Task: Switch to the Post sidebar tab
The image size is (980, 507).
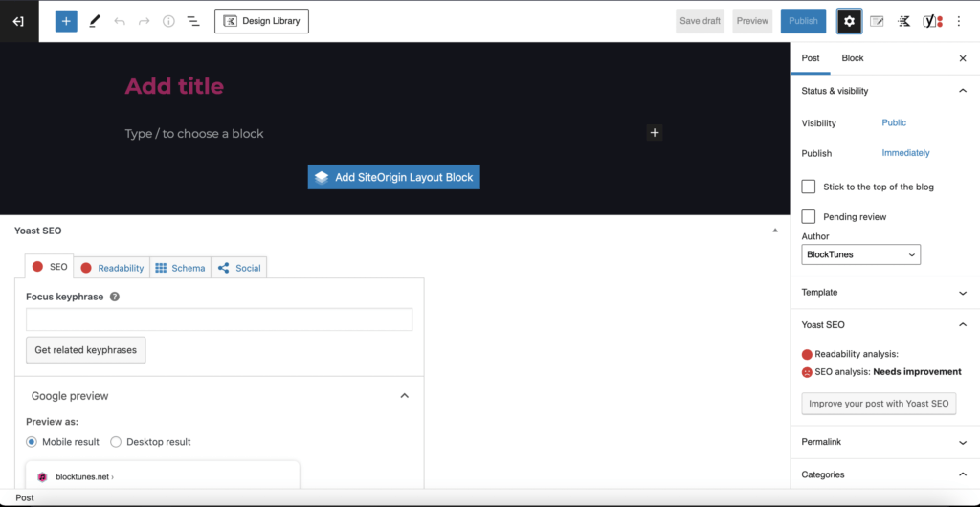Action: click(x=811, y=58)
